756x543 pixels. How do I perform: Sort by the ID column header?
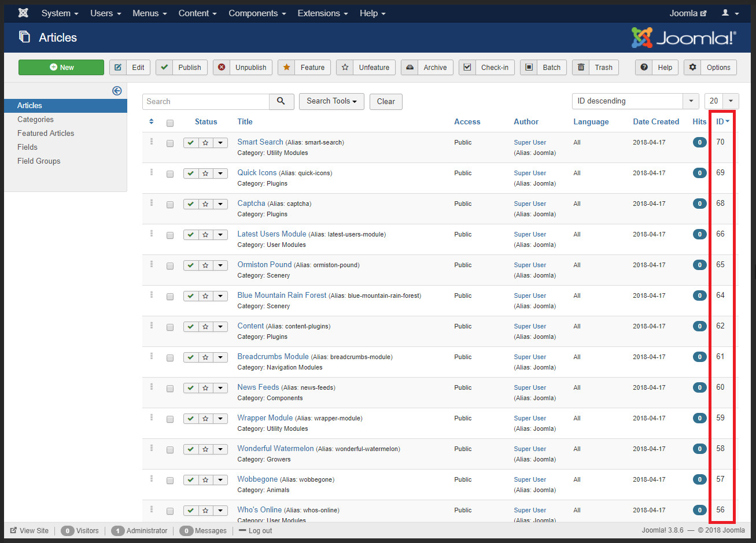click(x=722, y=121)
